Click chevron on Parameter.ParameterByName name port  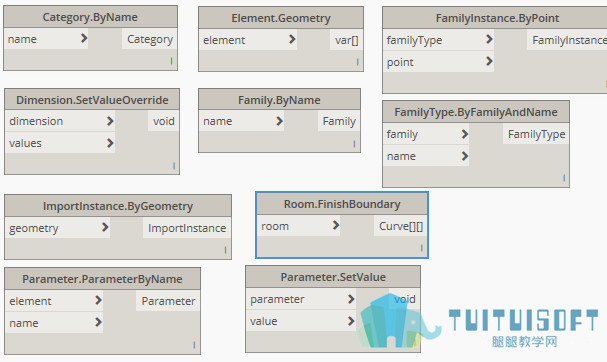pos(98,322)
